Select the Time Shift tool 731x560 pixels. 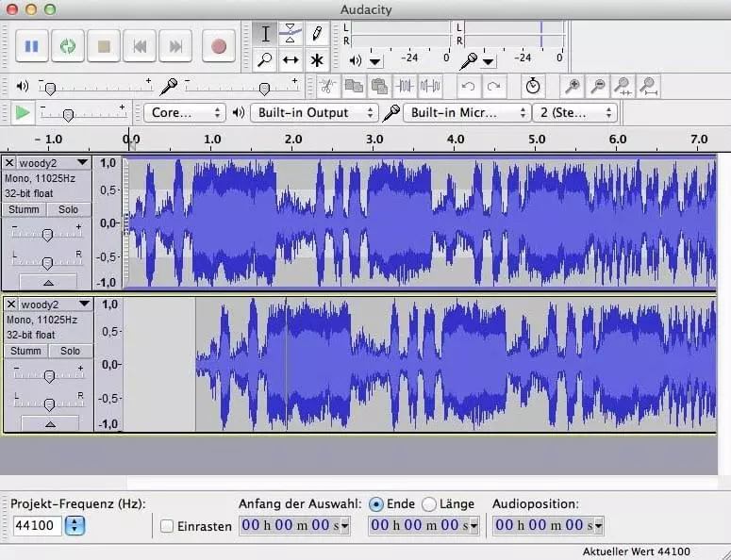[x=291, y=60]
